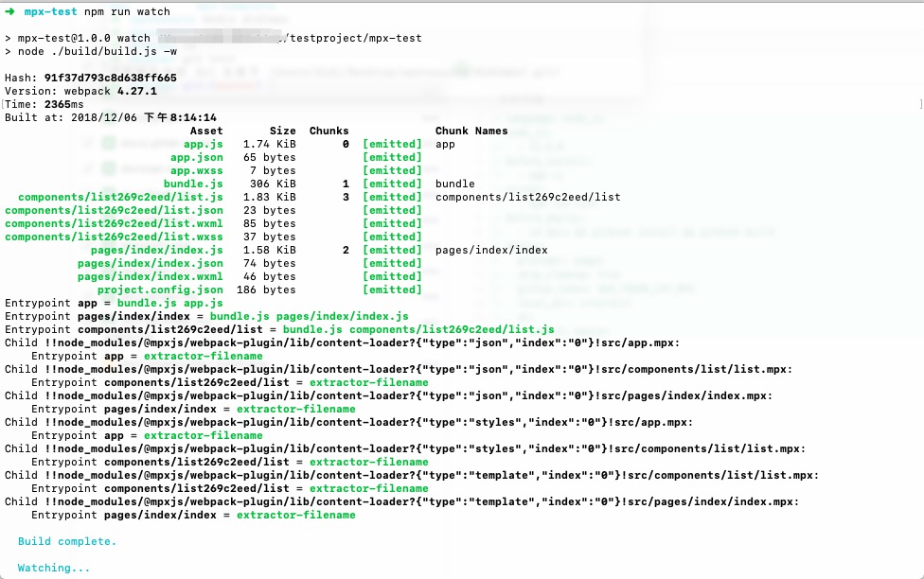This screenshot has height=579, width=924.
Task: Select the "app.json" asset name
Action: pyautogui.click(x=197, y=157)
